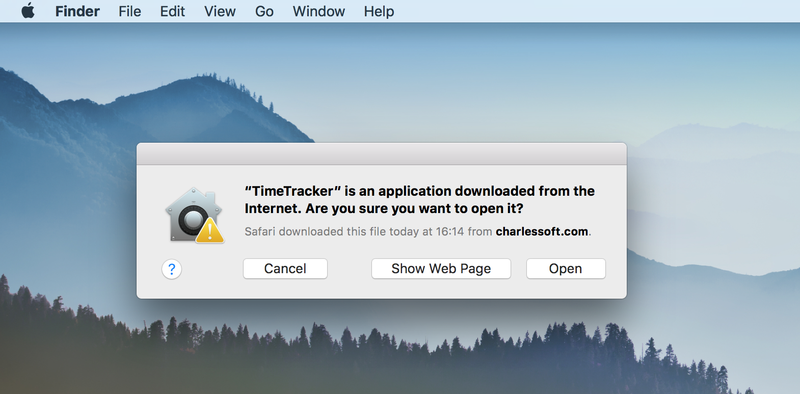Open the Apple menu
The width and height of the screenshot is (800, 394).
(28, 11)
